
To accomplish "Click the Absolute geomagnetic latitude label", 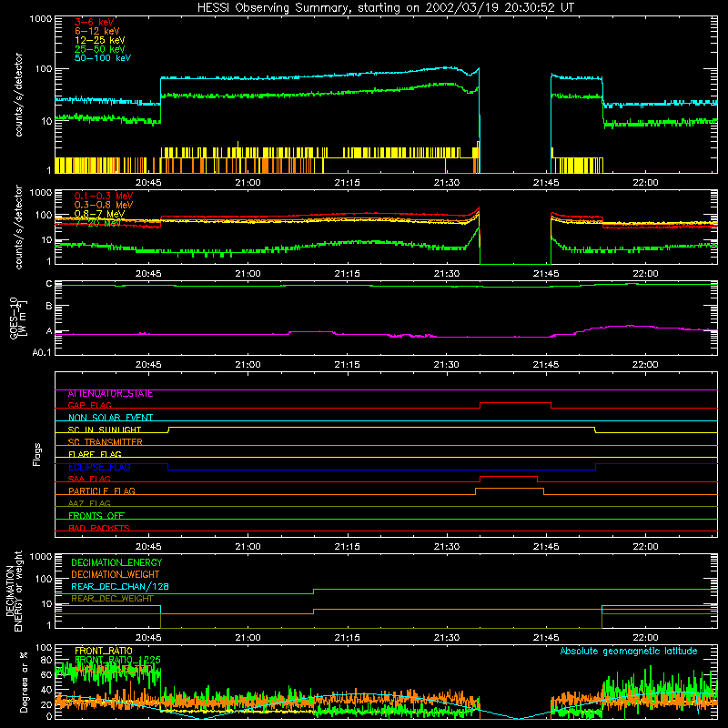I will pos(629,651).
